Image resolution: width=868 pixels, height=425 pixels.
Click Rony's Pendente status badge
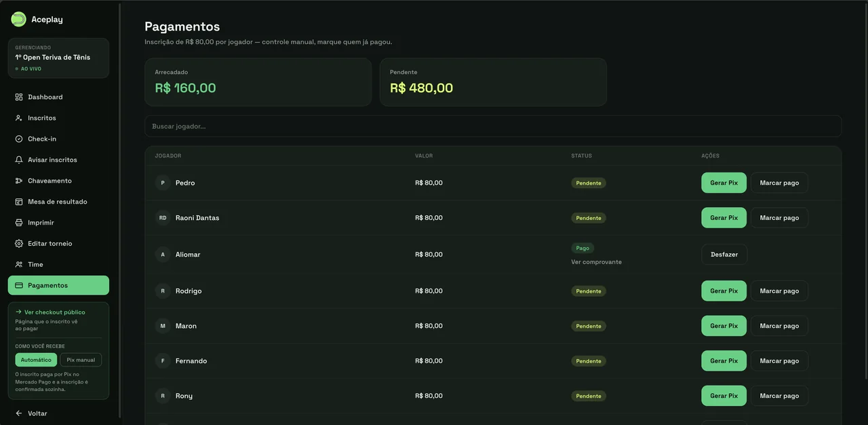click(x=589, y=396)
